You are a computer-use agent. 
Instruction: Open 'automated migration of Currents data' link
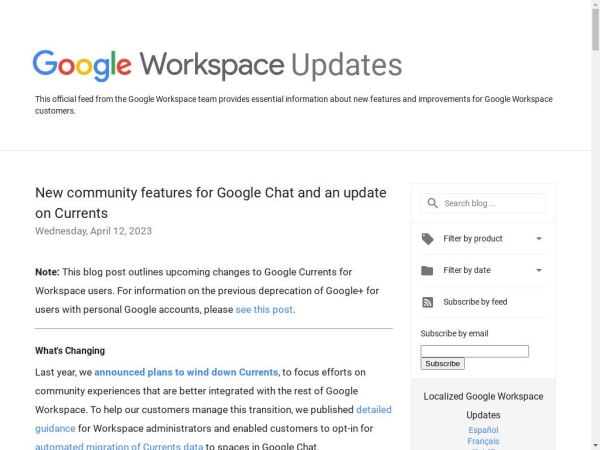pyautogui.click(x=119, y=446)
